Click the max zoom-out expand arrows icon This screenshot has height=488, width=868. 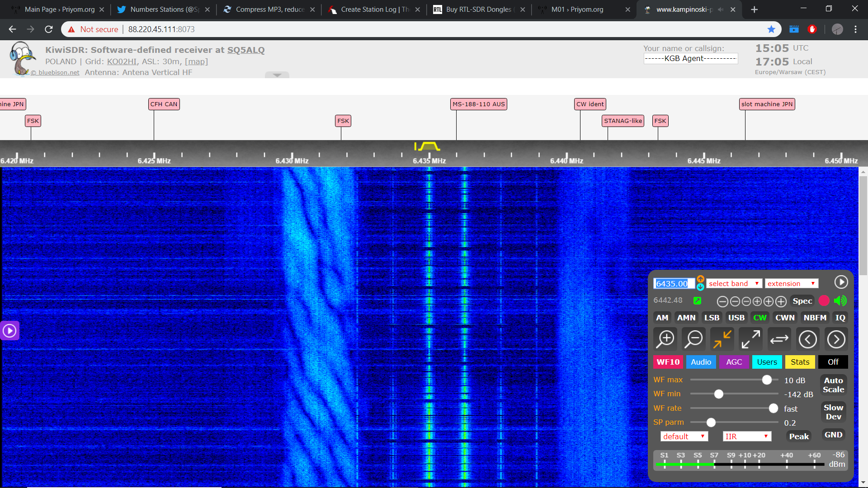[750, 339]
